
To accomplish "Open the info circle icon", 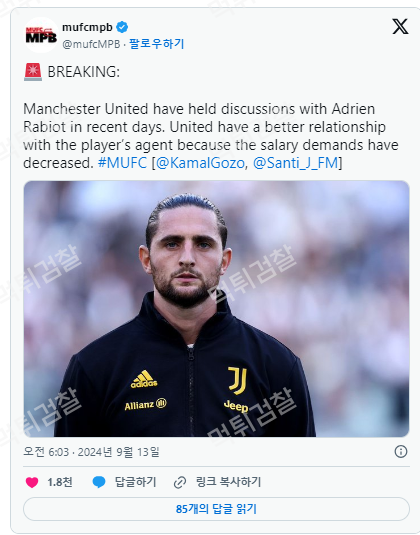I will click(401, 451).
